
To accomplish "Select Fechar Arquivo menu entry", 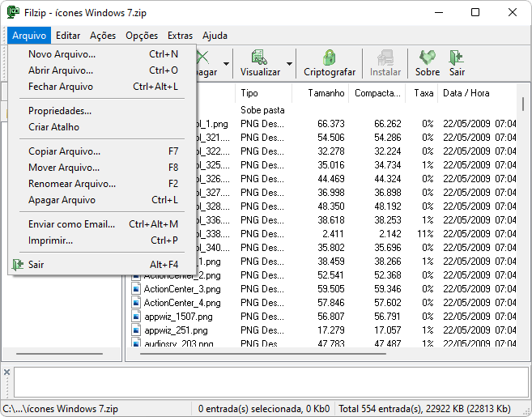I will pos(102,87).
